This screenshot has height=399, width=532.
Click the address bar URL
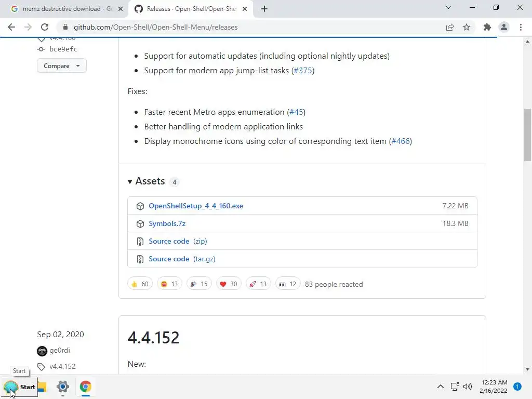155,27
